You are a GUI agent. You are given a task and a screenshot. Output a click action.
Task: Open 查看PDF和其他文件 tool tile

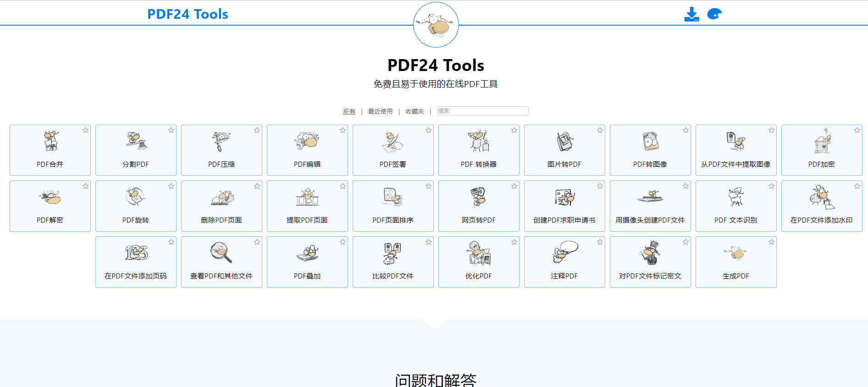221,262
